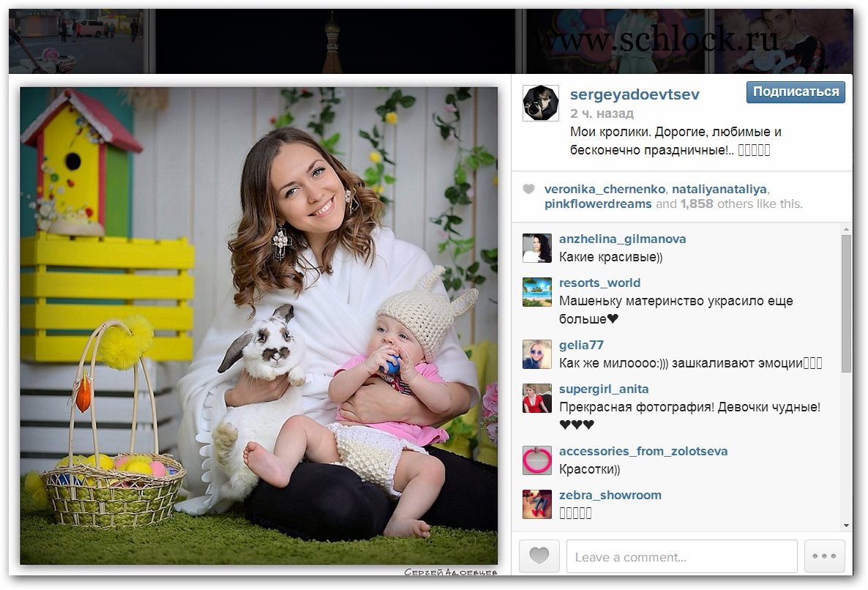Open nataliyanataliya profile link
Screen dimensions: 868x590
click(719, 190)
